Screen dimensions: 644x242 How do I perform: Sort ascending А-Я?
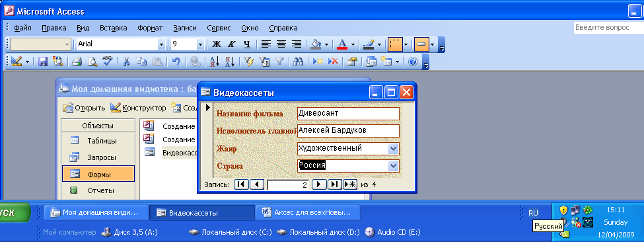click(x=215, y=61)
